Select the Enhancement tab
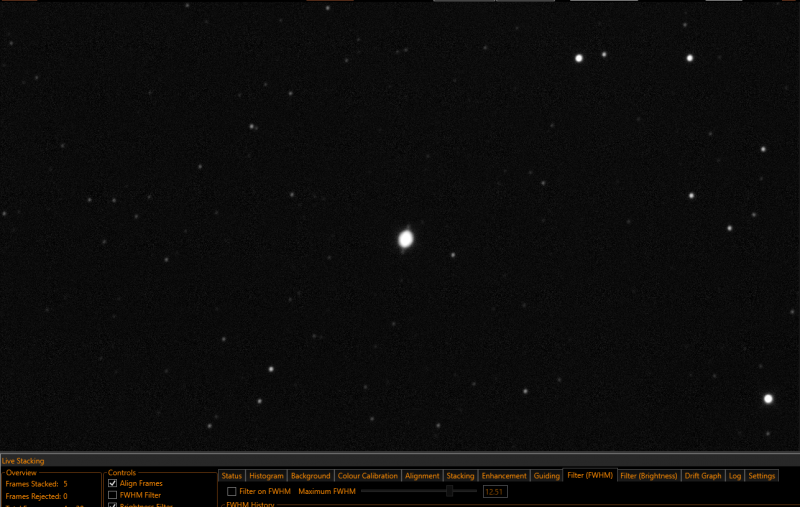Image resolution: width=800 pixels, height=507 pixels. (x=504, y=476)
